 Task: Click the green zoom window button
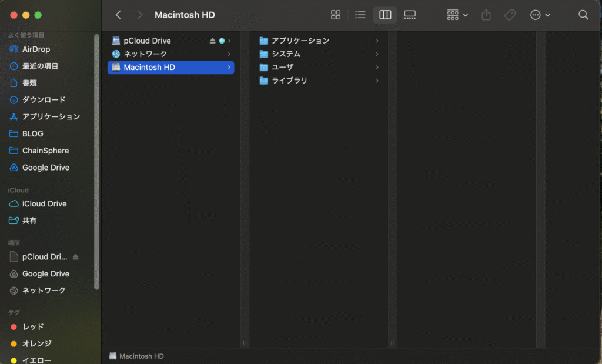pos(38,15)
